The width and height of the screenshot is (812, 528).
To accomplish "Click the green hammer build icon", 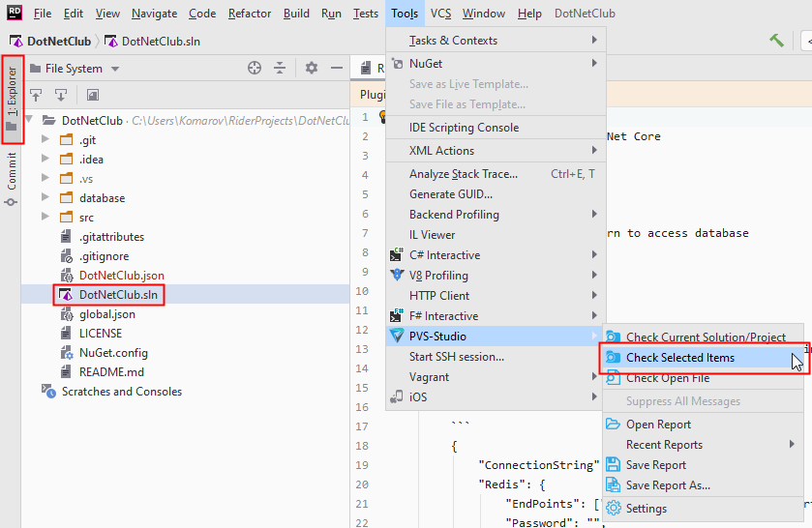I will pyautogui.click(x=776, y=41).
